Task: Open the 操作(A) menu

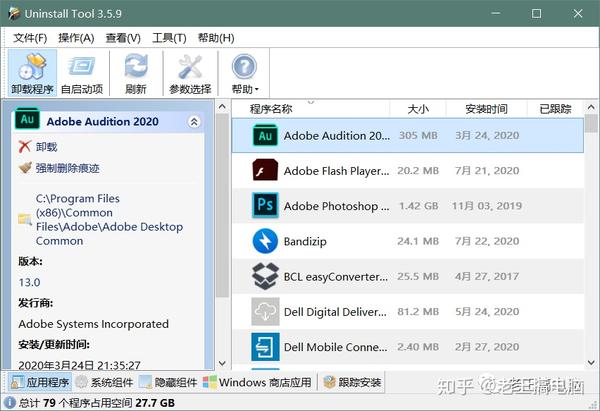Action: point(76,38)
